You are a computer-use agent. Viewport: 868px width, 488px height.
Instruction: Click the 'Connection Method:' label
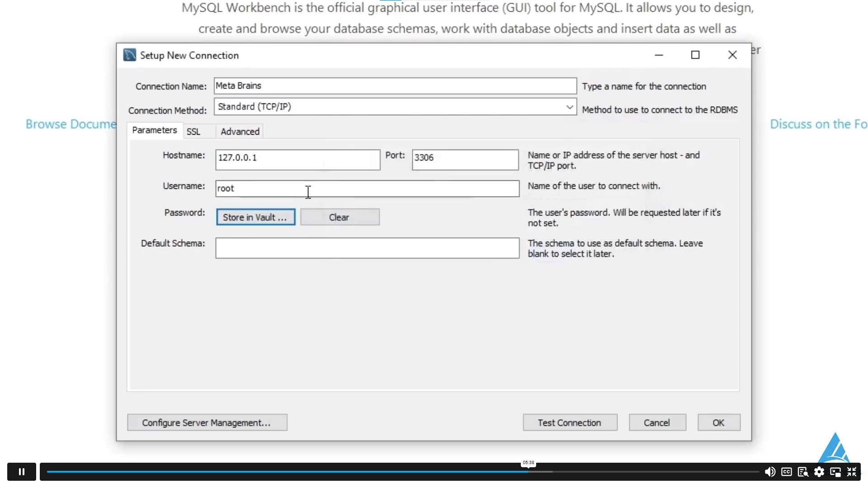tap(167, 110)
